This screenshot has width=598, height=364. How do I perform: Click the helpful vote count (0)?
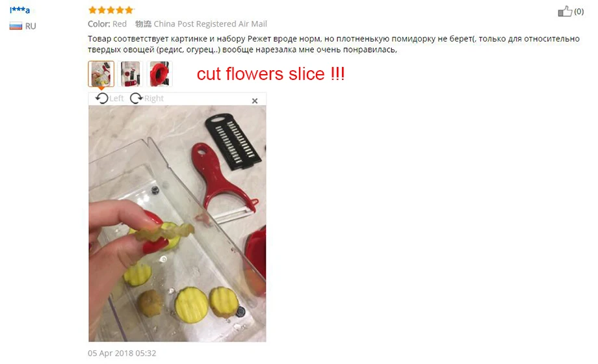(x=578, y=12)
